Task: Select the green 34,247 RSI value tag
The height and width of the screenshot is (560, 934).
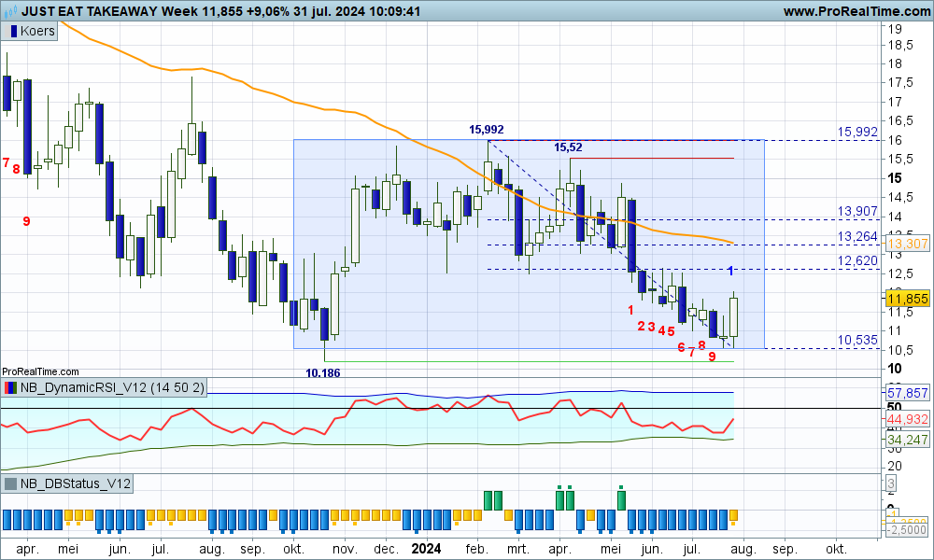Action: coord(906,440)
